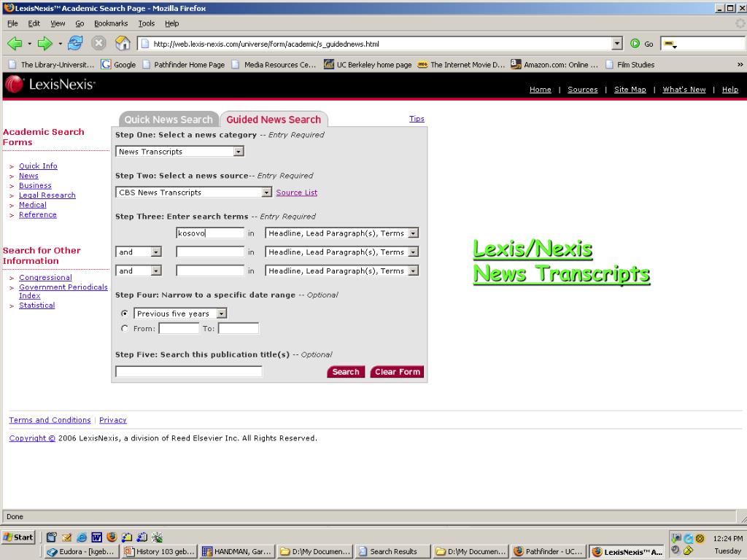Open the Site Map link
747x560 pixels.
630,90
